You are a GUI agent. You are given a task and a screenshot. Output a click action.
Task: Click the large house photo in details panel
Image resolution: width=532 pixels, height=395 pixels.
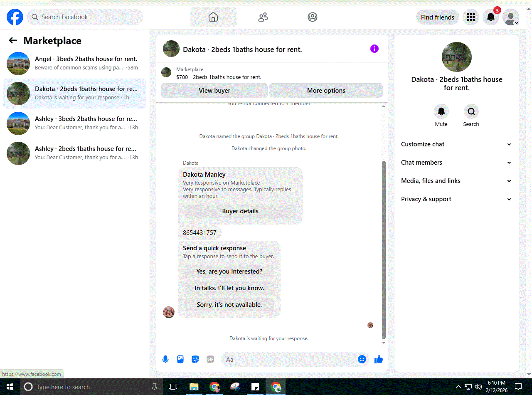point(457,57)
